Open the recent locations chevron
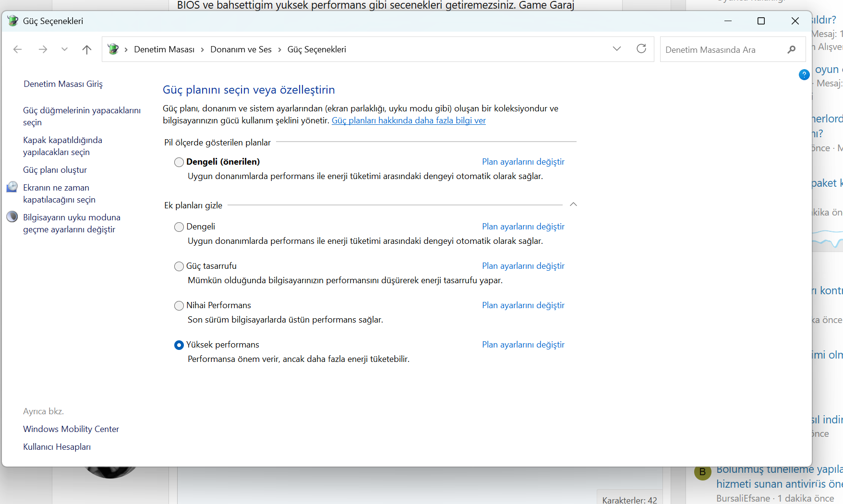843x504 pixels. click(x=64, y=49)
